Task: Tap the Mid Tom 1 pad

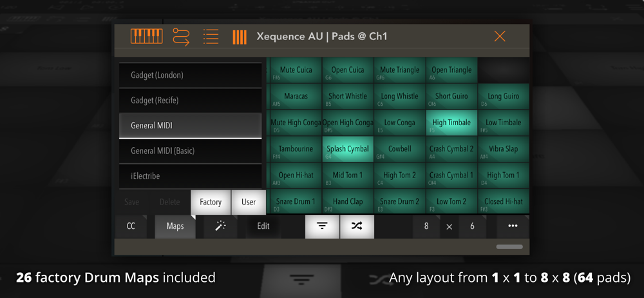Action: point(348,175)
